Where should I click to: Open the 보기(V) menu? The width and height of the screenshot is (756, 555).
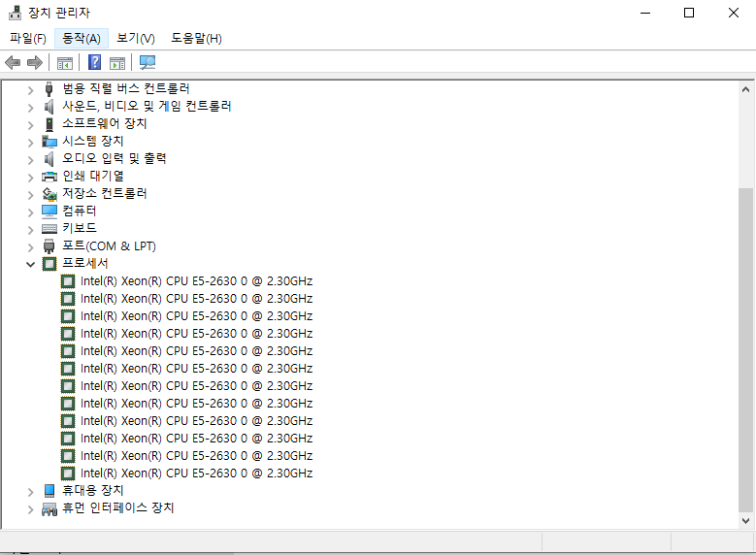(136, 38)
